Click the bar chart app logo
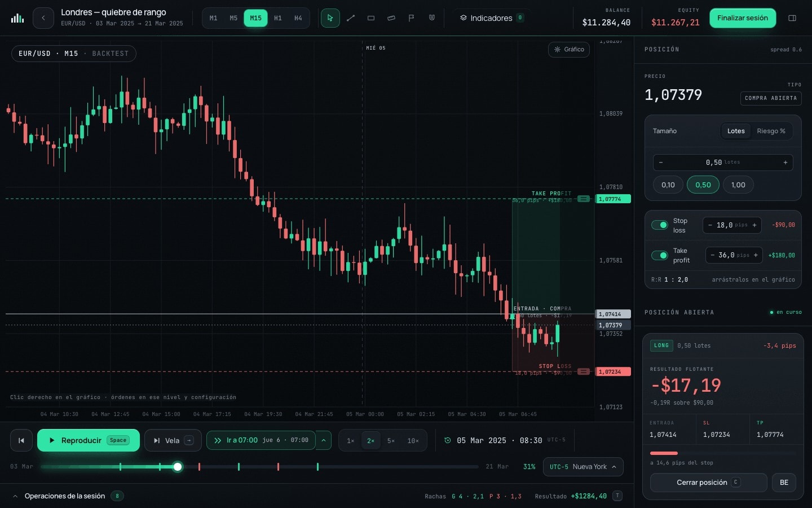Screen dimensions: 812x508 (x=17, y=18)
